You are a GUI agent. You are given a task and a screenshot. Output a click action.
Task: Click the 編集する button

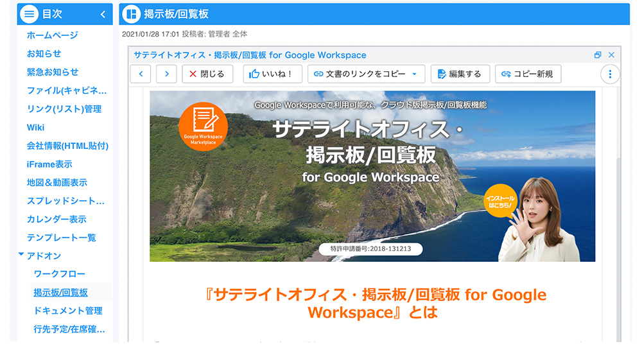click(x=460, y=74)
